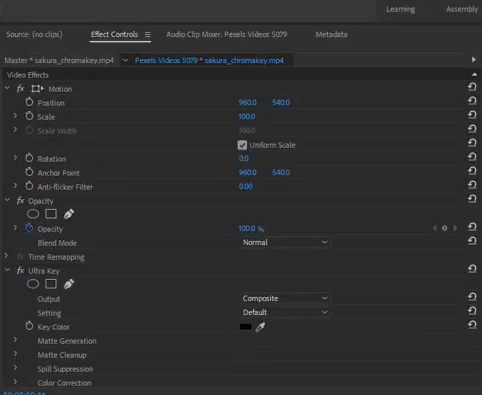Show timeline view with the arrow button
482x395 pixels.
(473, 60)
